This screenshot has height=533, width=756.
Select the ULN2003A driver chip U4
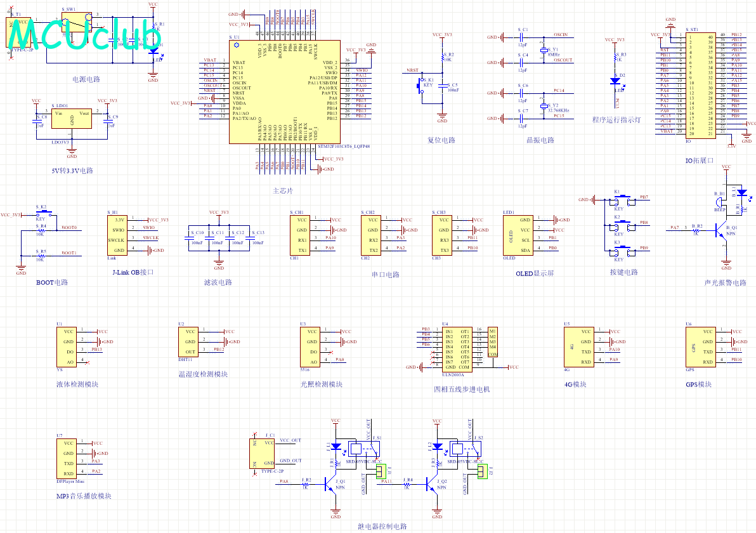click(x=457, y=349)
